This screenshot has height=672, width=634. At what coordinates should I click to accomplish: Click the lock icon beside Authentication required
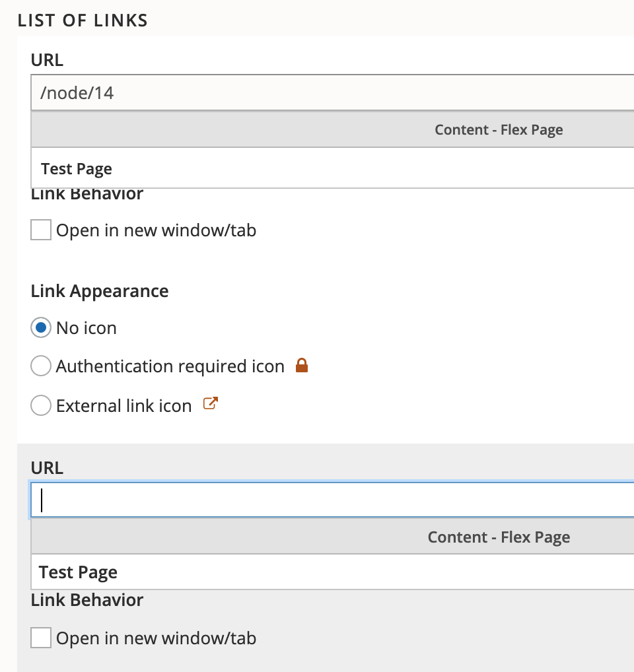pos(302,366)
